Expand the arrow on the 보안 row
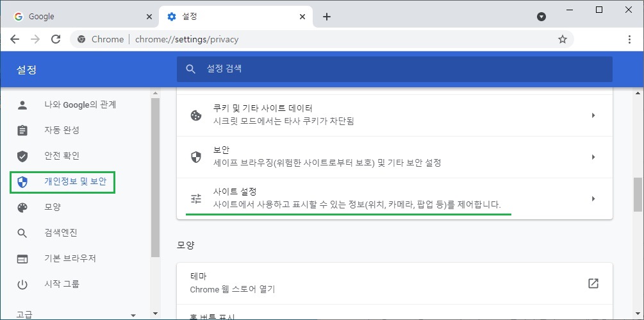Screen dimensions: 644x320 (593, 157)
